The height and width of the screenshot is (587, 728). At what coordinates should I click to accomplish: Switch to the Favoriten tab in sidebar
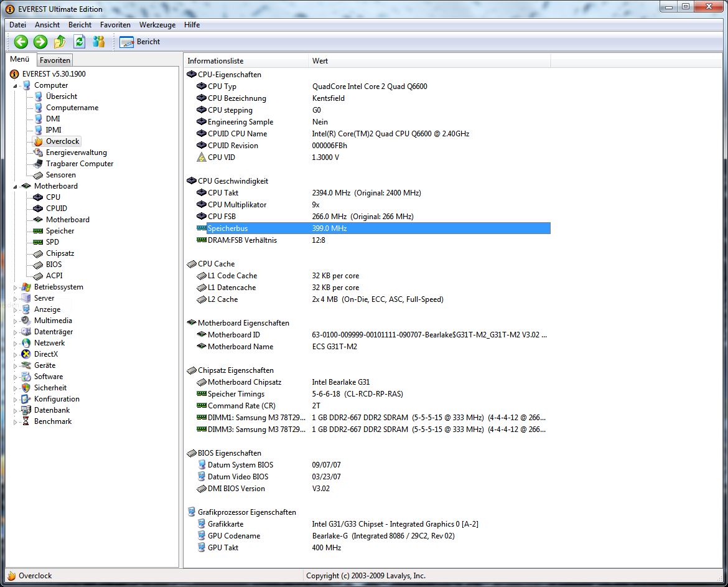(55, 60)
